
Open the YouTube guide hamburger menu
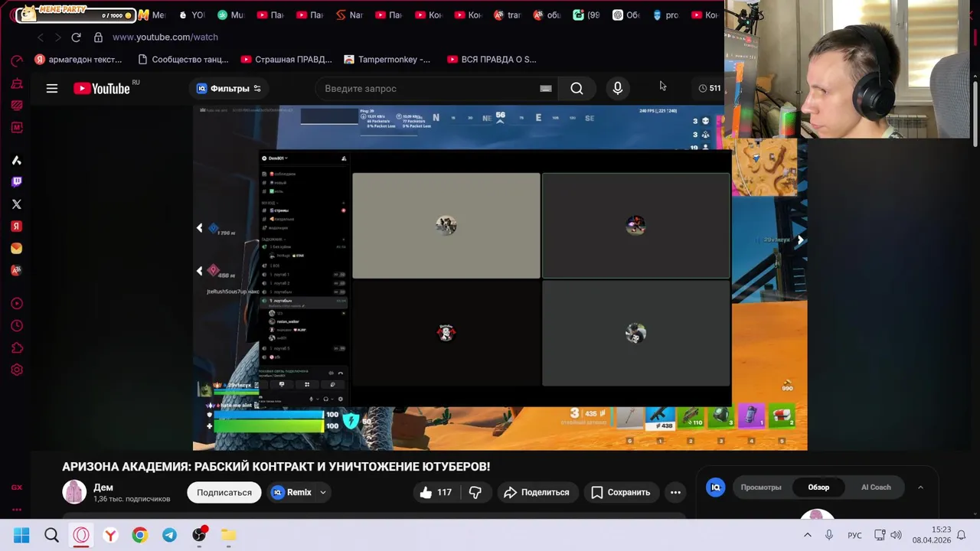52,89
